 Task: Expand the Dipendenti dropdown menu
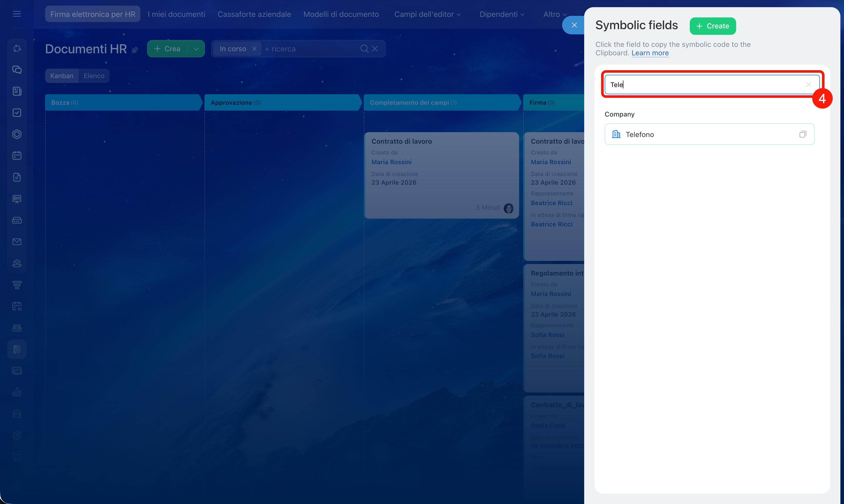501,14
